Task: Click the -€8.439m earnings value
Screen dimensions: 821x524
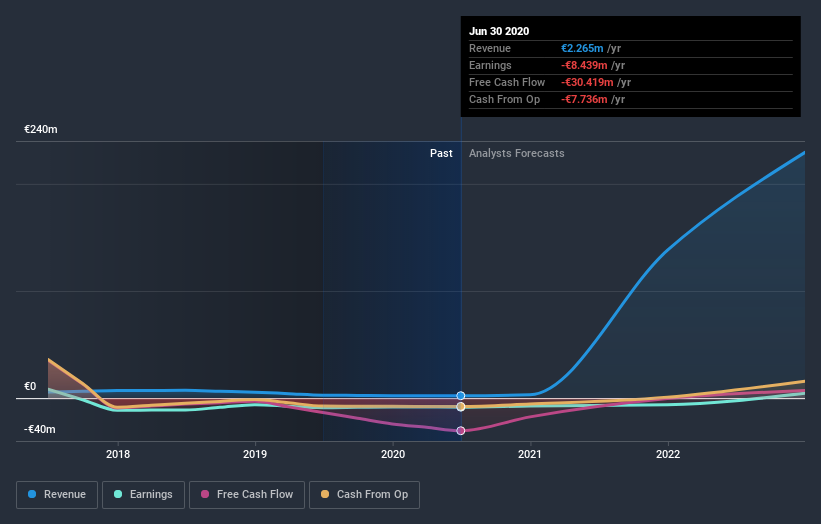Action: pos(584,65)
